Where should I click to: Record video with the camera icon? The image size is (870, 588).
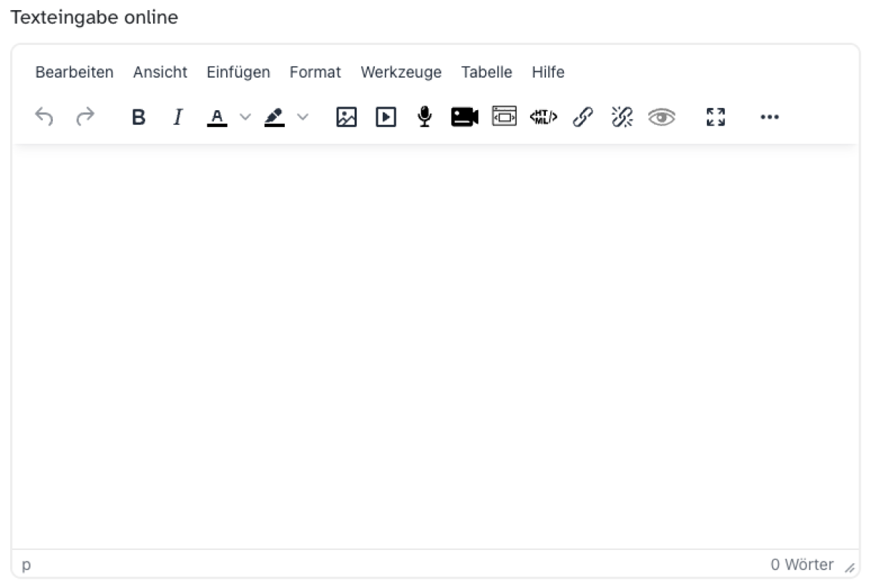point(465,117)
